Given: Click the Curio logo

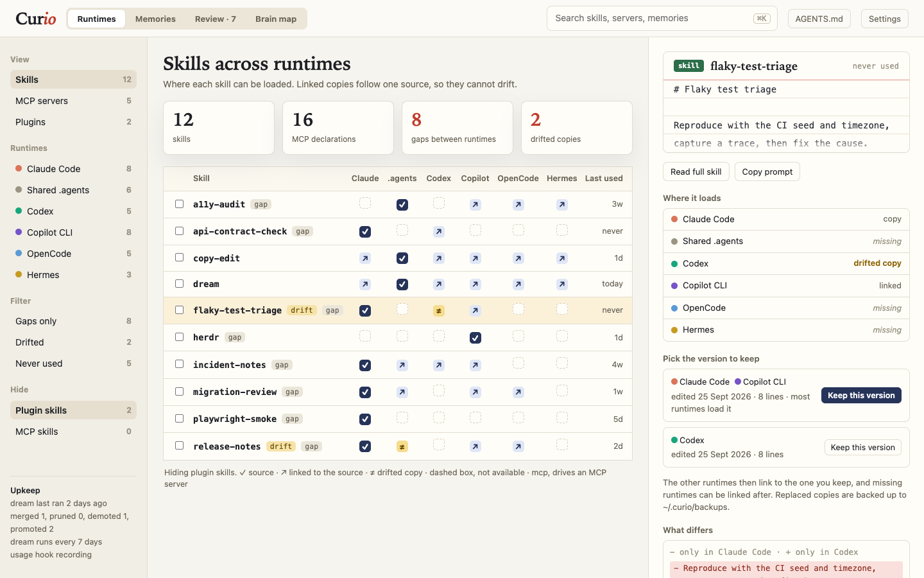Looking at the screenshot, I should click(x=36, y=19).
